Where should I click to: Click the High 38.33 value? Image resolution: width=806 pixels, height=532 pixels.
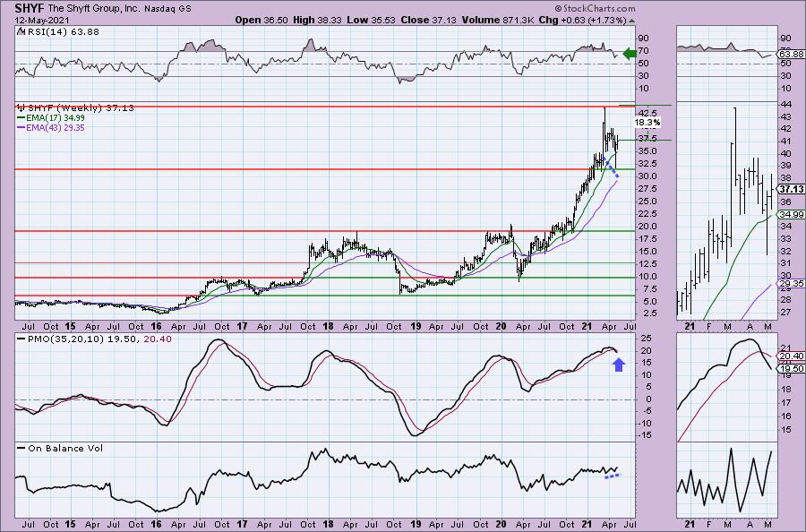[x=318, y=20]
